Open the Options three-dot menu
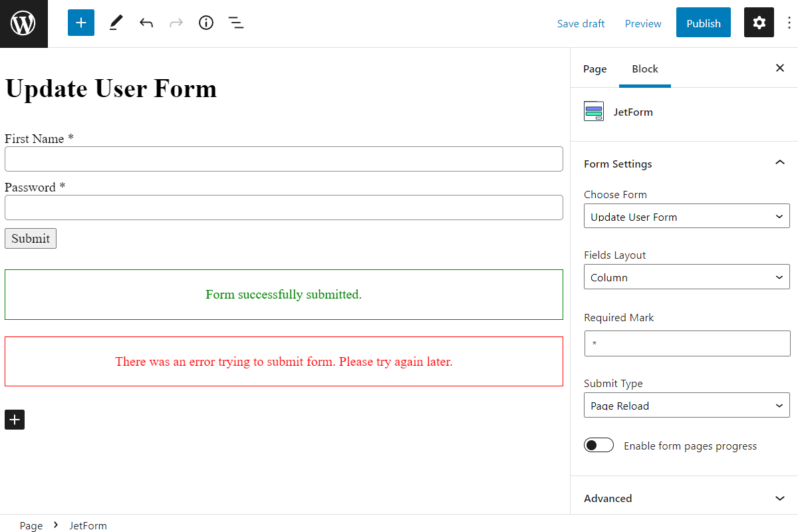The width and height of the screenshot is (798, 532). [x=789, y=23]
